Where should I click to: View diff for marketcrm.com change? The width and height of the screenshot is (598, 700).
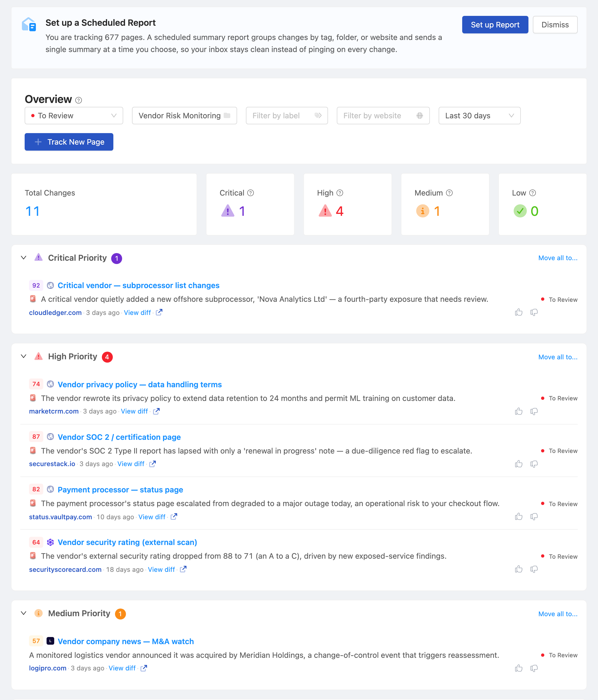point(134,412)
